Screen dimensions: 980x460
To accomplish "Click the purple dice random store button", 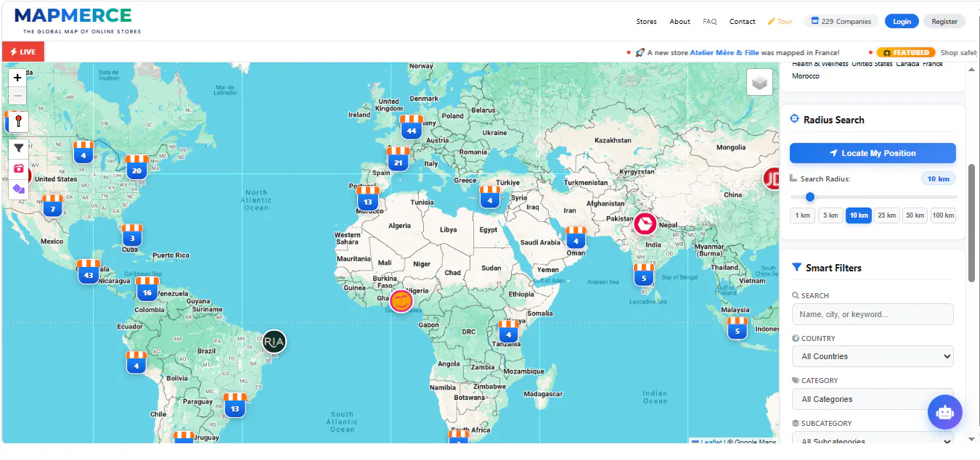I will click(18, 189).
